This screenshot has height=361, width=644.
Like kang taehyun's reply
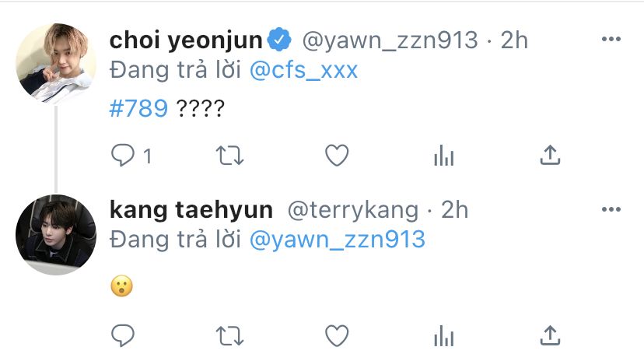pos(336,336)
